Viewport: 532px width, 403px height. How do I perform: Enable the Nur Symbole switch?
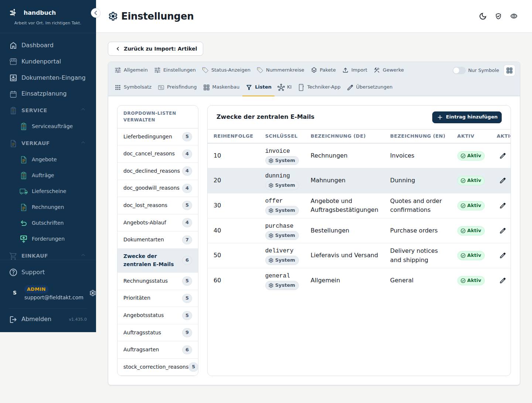click(x=459, y=70)
